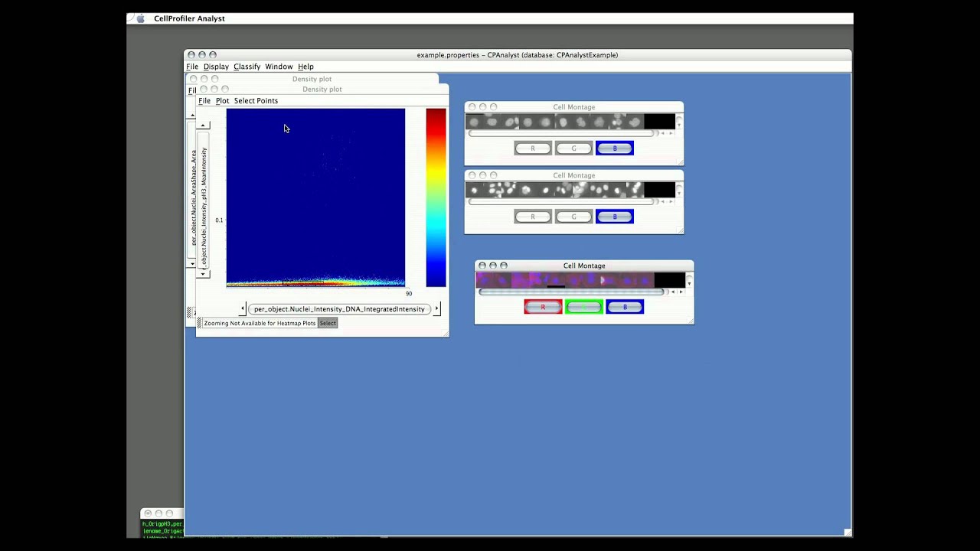Open the Plot menu in Density plot

pos(222,100)
